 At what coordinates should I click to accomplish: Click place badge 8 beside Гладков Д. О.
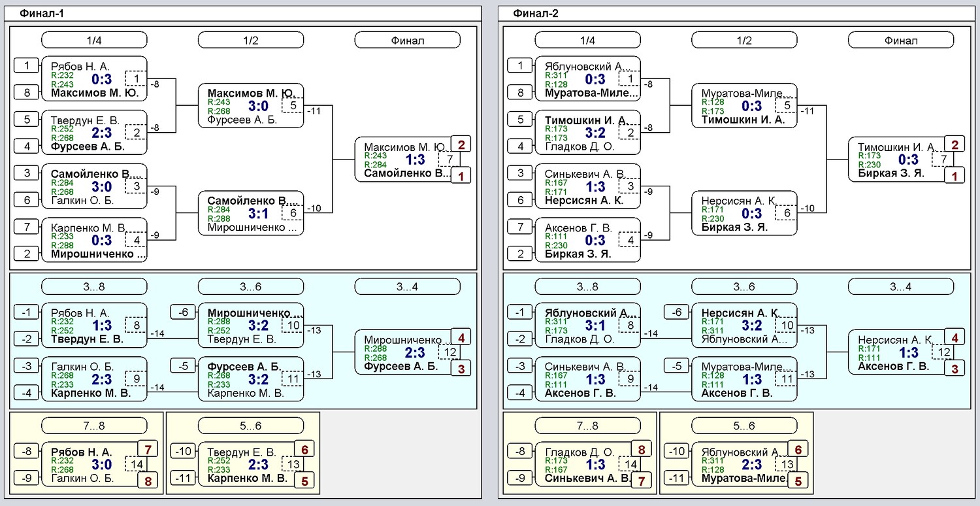point(641,449)
